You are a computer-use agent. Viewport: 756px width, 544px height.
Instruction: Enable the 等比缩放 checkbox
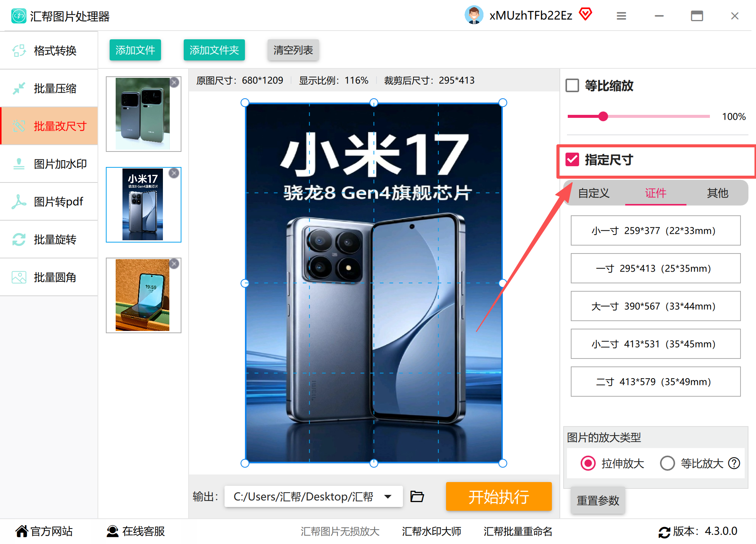click(572, 85)
